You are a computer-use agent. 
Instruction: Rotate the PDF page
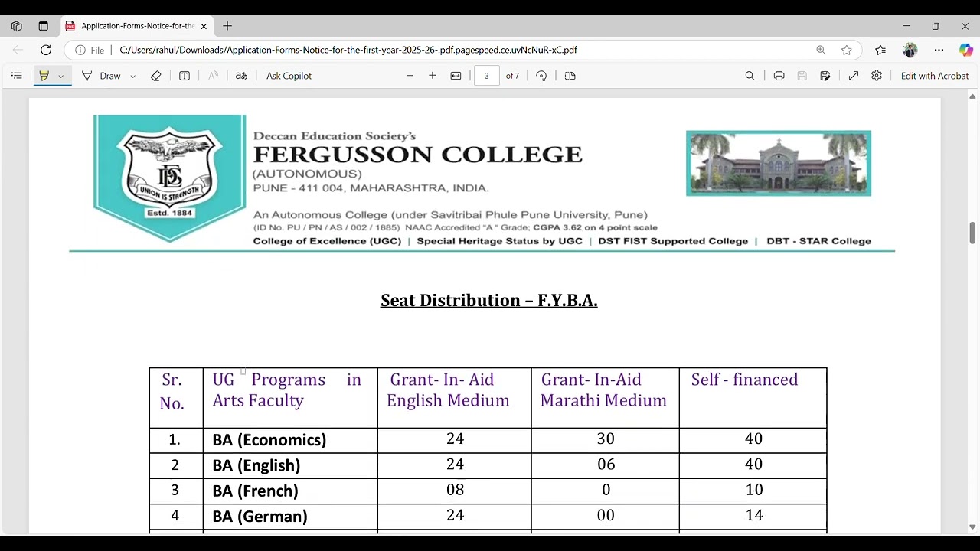pyautogui.click(x=541, y=76)
